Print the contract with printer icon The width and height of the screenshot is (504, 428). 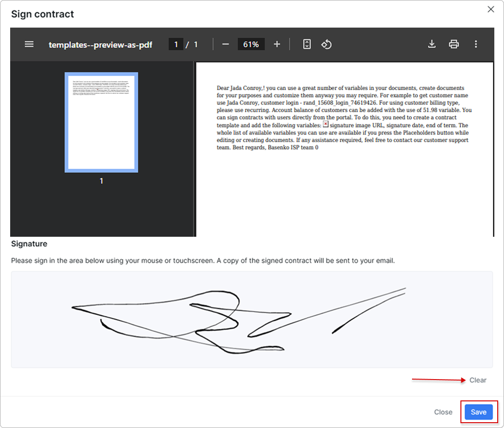[x=454, y=45]
